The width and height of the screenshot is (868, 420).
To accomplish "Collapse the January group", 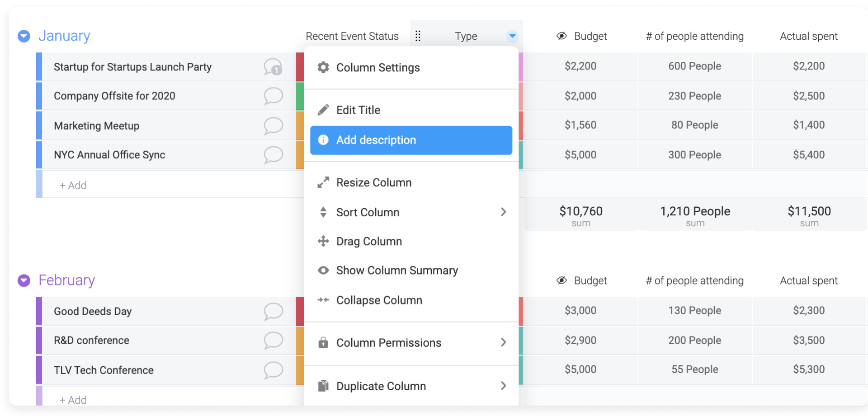I will pos(23,36).
